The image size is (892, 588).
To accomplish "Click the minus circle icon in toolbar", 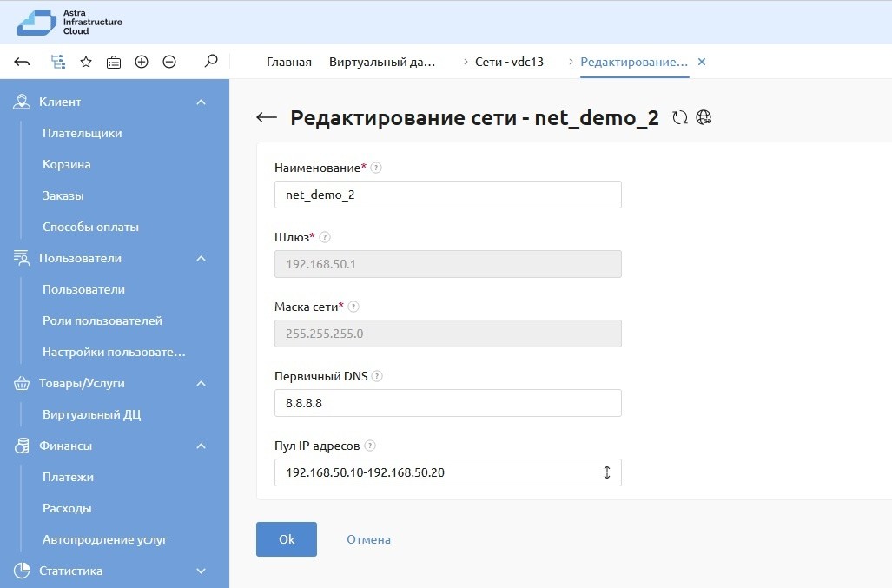I will pyautogui.click(x=169, y=62).
